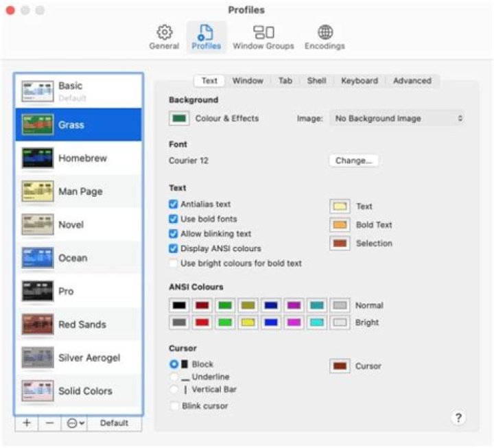Toggle Use bold fonts checkbox

pos(174,219)
